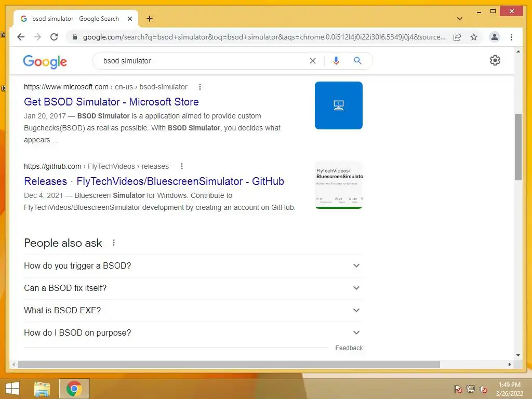
Task: Open the tab search chevron
Action: 459,19
